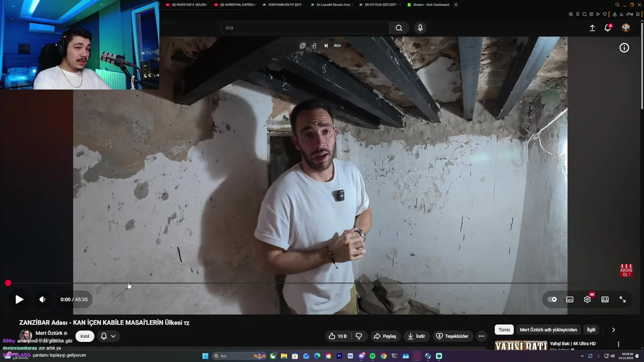
Task: Select the Tümü filter chip
Action: pyautogui.click(x=504, y=330)
